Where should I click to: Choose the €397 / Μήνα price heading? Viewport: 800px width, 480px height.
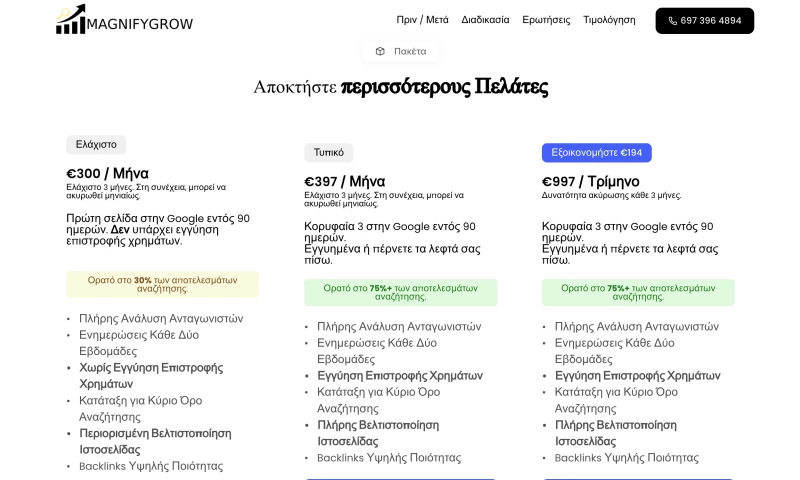[345, 181]
